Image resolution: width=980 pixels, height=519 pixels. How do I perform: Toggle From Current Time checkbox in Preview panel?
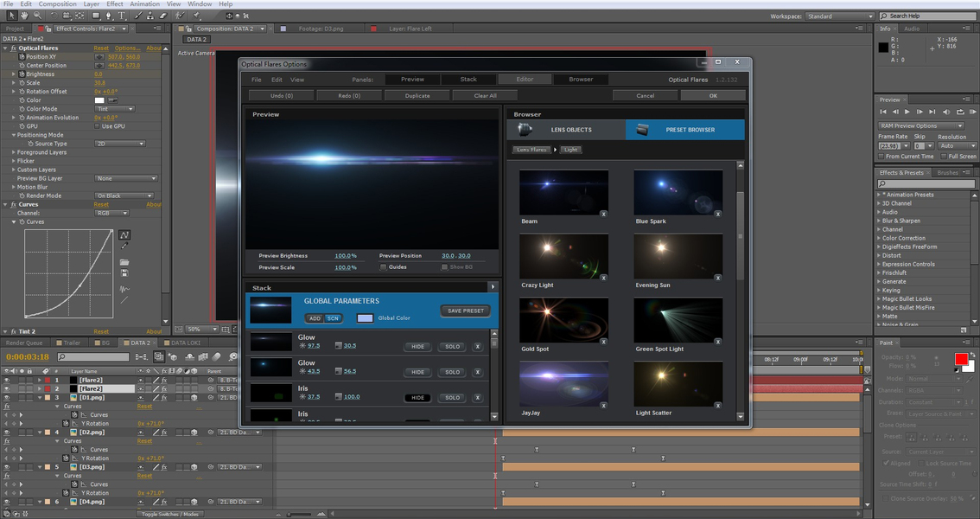coord(881,157)
